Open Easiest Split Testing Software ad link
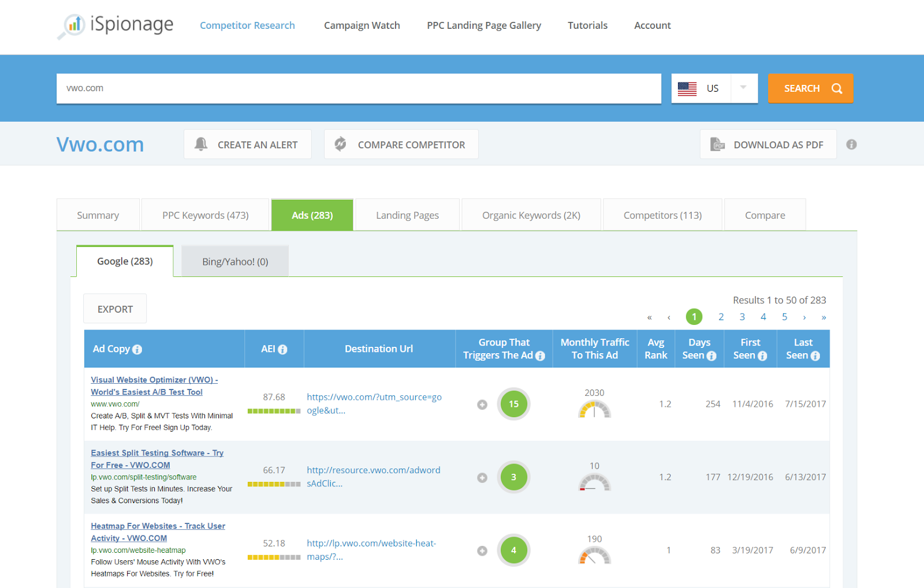 (157, 459)
